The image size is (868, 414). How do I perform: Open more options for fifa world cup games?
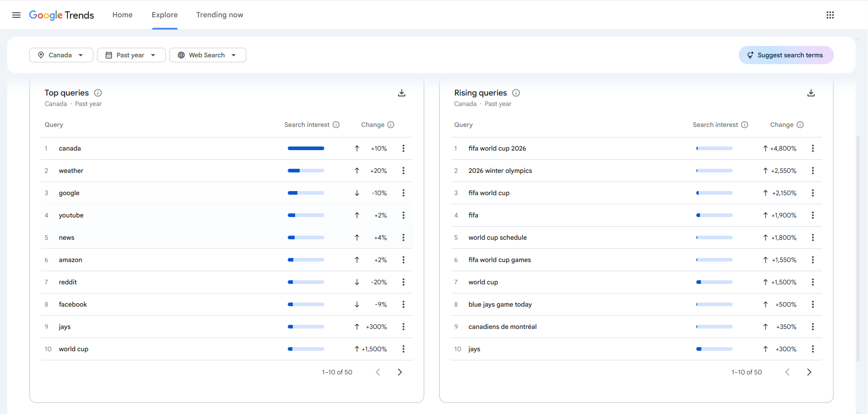pyautogui.click(x=813, y=260)
